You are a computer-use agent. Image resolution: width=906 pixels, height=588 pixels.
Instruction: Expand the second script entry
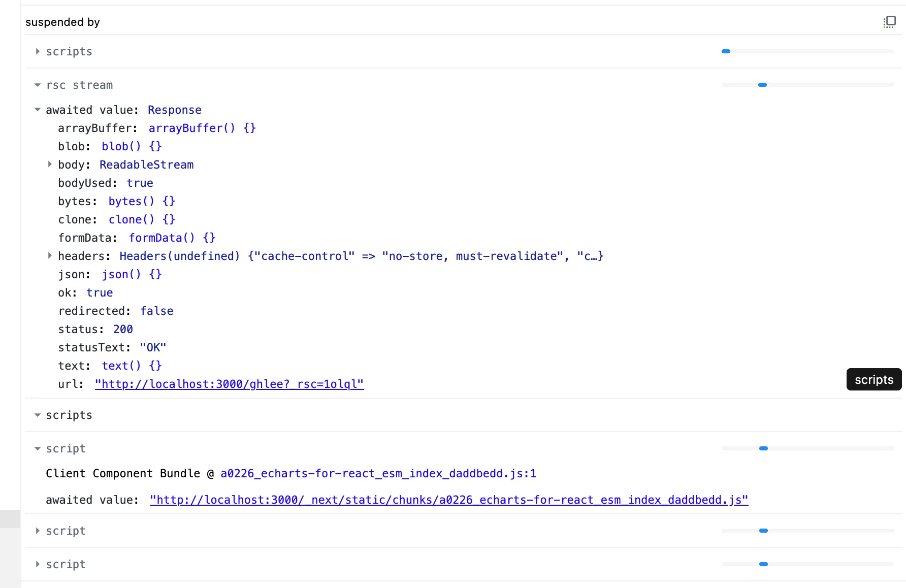tap(38, 531)
